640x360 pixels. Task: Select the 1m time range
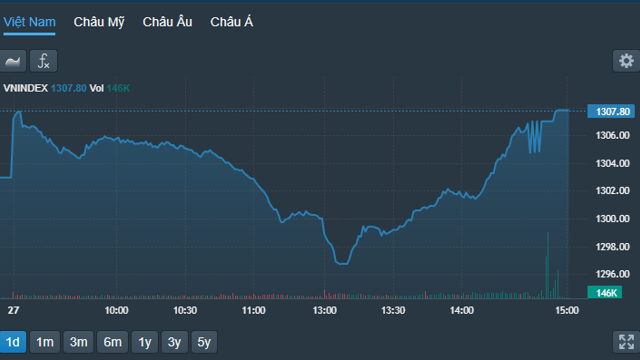pos(45,342)
